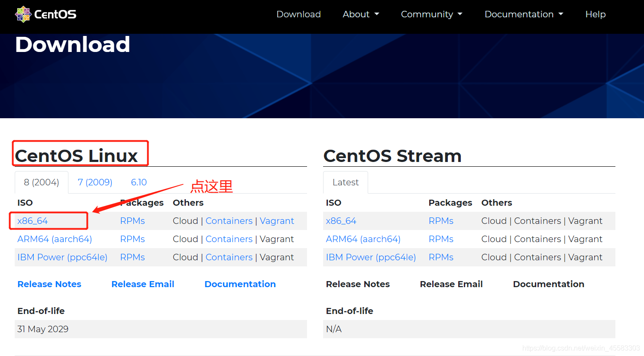Click Cloud text in CentOS Stream ARM64 row

pyautogui.click(x=494, y=239)
